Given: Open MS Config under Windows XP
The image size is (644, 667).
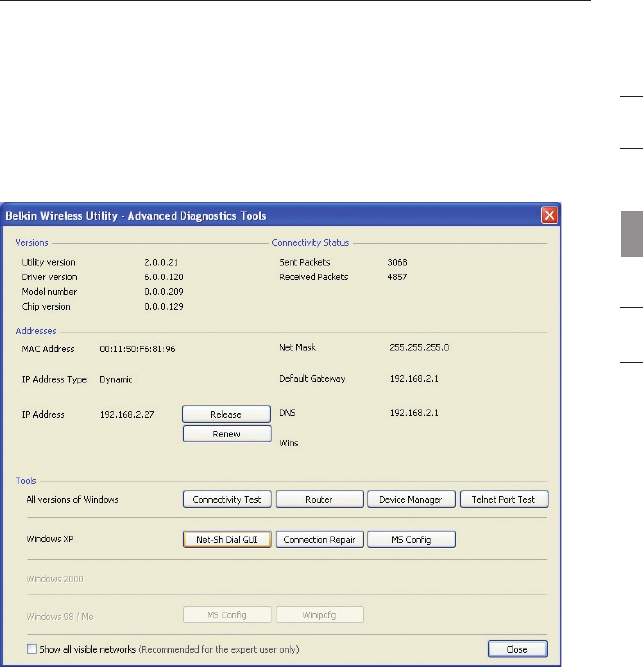Looking at the screenshot, I should (410, 540).
